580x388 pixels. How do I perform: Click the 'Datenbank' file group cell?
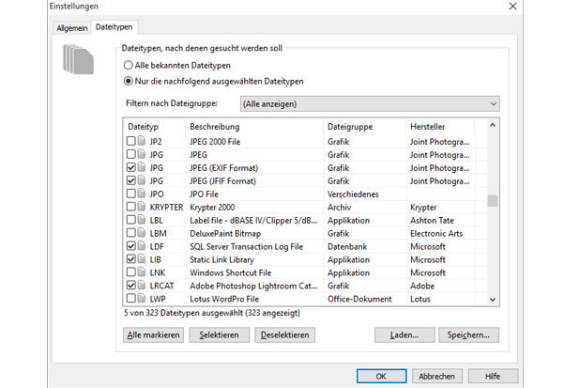347,246
